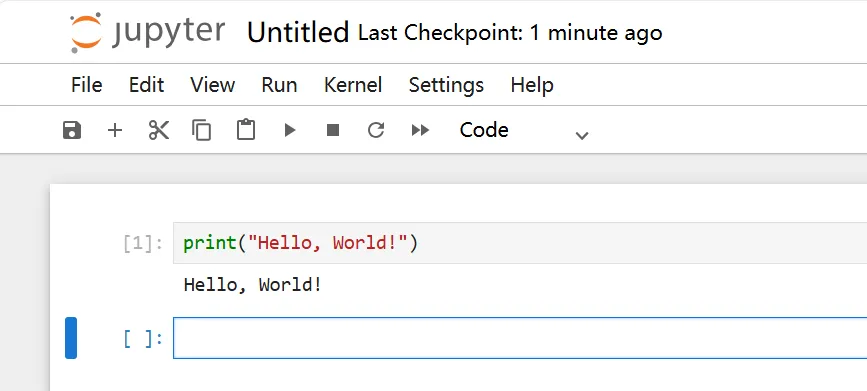
Task: Cut the selected cell with the scissors icon
Action: pyautogui.click(x=159, y=131)
